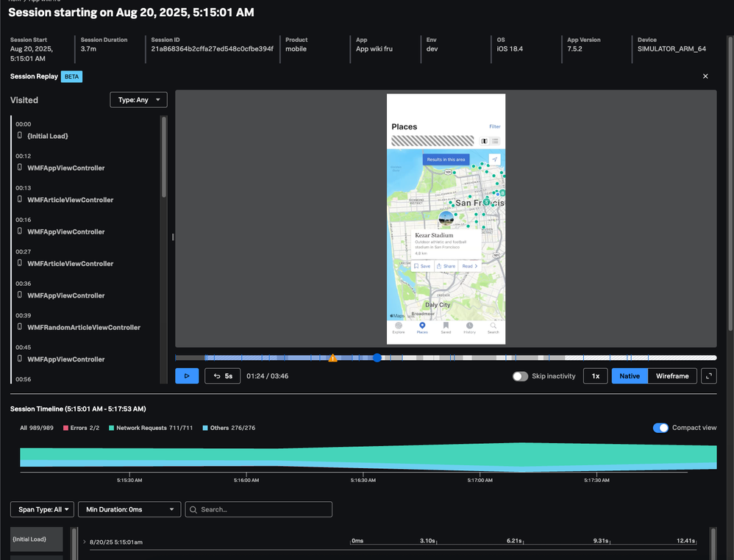734x560 pixels.
Task: Open the Type: Any dropdown
Action: (x=138, y=100)
